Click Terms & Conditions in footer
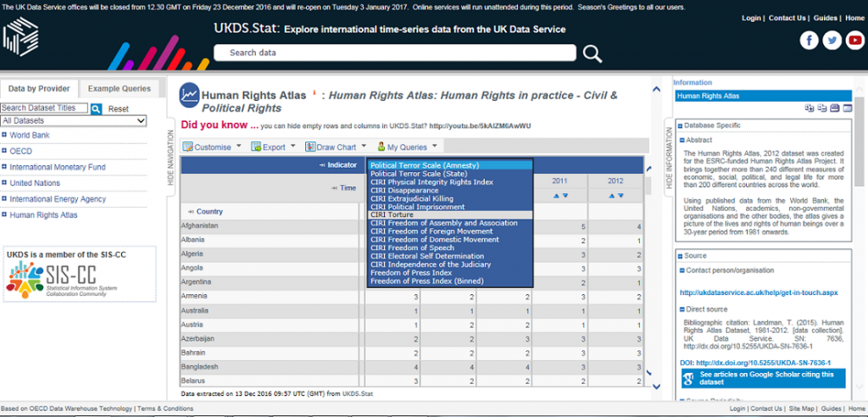 165,409
